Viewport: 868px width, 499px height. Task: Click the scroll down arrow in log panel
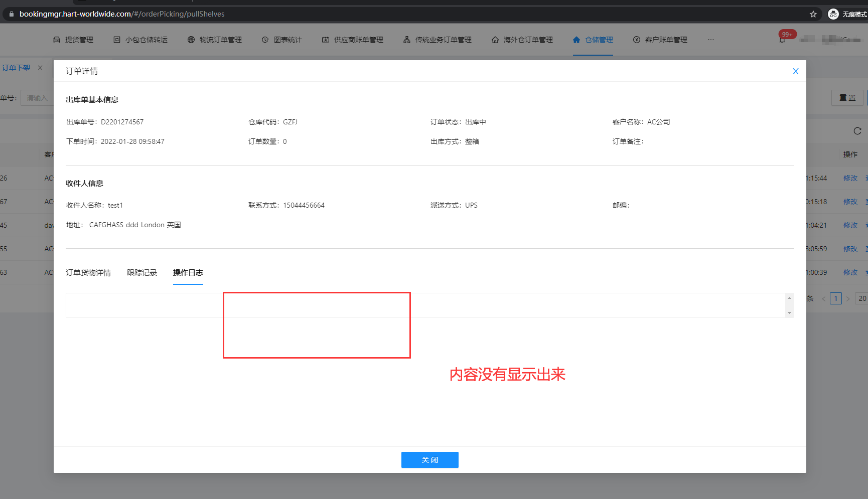coord(789,313)
